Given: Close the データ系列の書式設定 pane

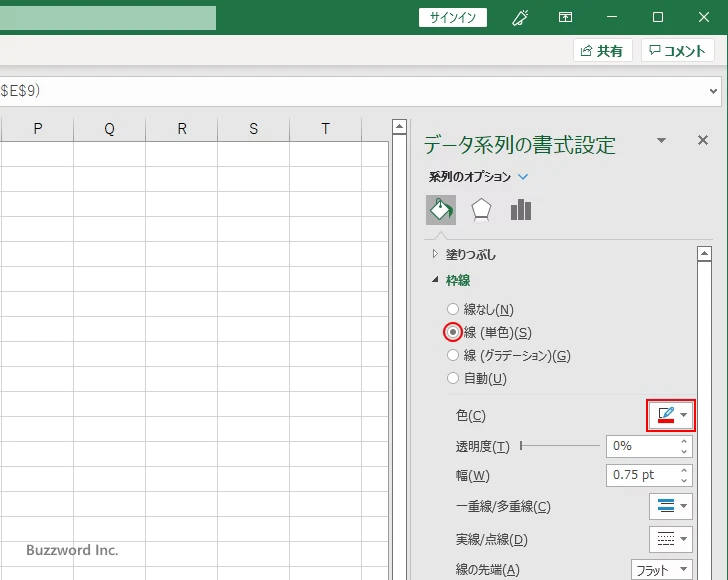Looking at the screenshot, I should [702, 140].
